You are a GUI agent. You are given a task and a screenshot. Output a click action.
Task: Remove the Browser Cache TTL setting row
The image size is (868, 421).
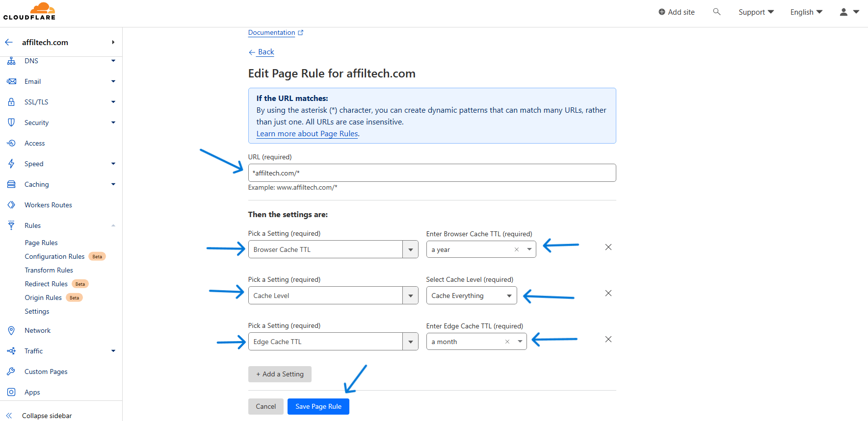coord(608,247)
